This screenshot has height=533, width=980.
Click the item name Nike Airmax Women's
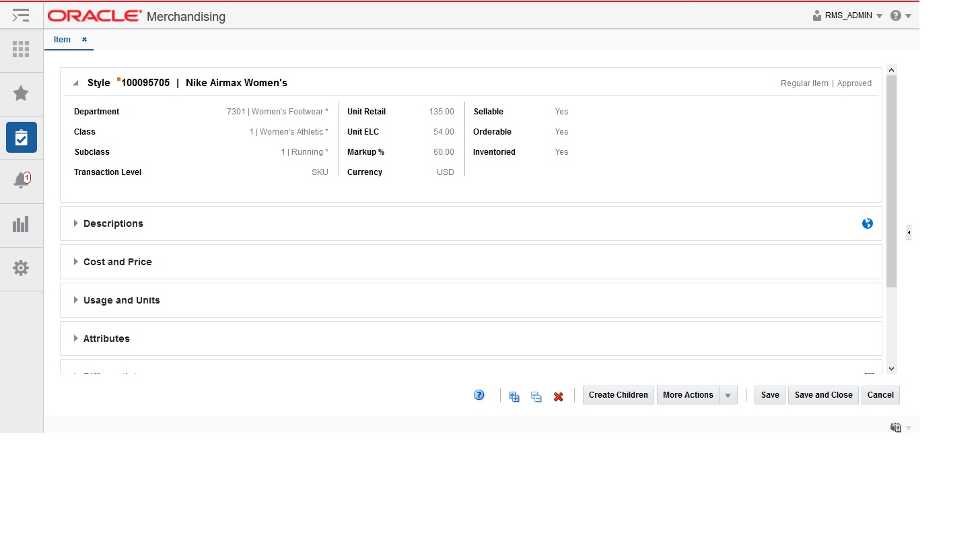(236, 83)
